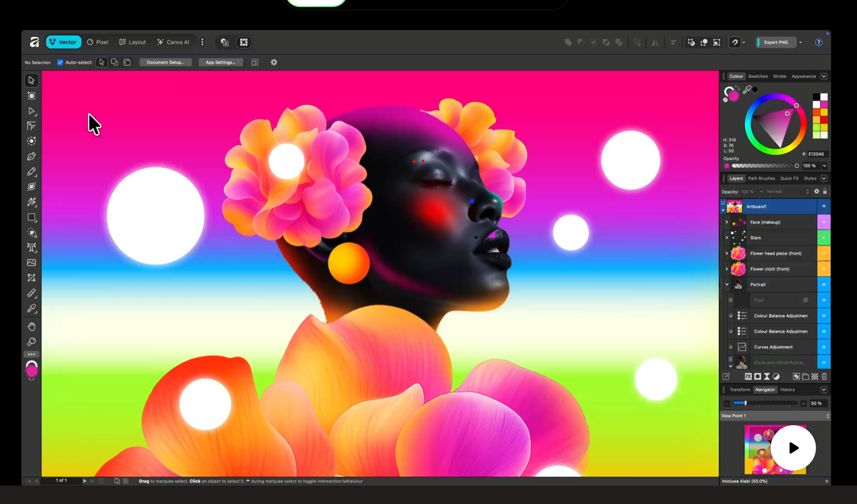Expand the Flower head piece (front) layer
857x504 pixels.
click(x=727, y=253)
